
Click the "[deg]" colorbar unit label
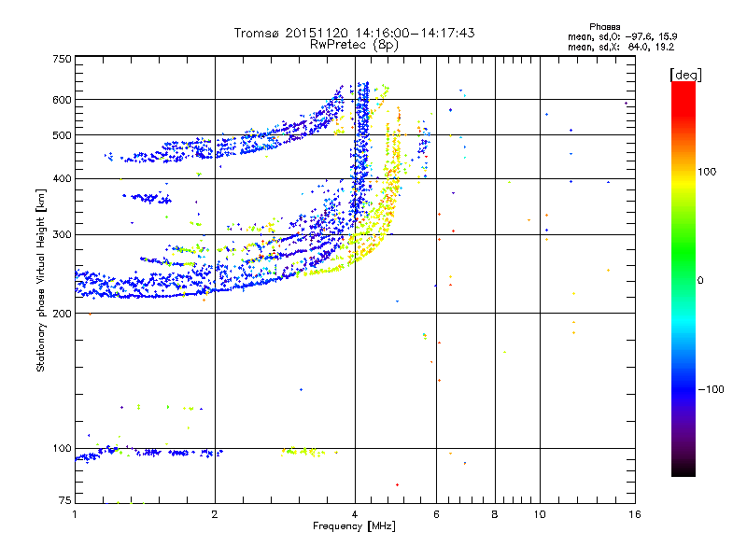(685, 75)
